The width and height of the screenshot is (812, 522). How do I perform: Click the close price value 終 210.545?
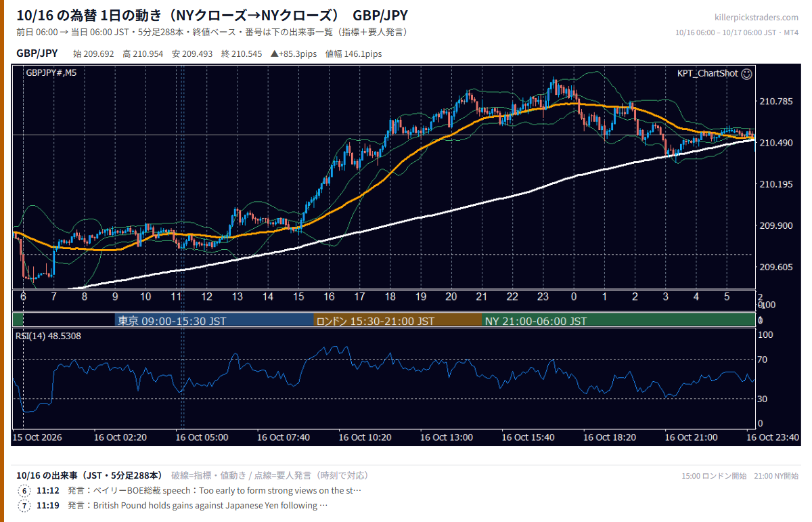pos(242,54)
